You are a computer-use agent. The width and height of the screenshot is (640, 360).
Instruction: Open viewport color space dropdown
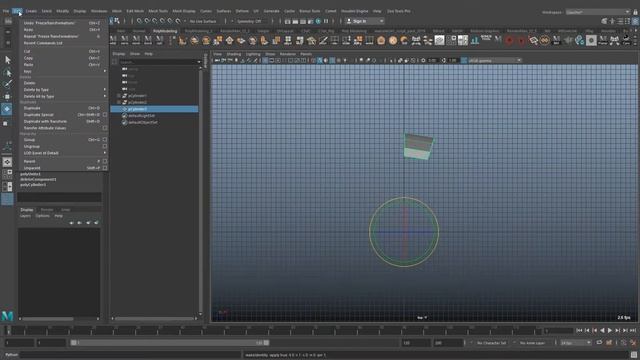pos(495,60)
